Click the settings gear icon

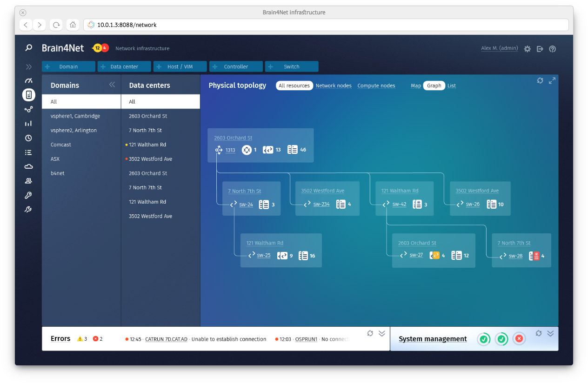[x=527, y=49]
